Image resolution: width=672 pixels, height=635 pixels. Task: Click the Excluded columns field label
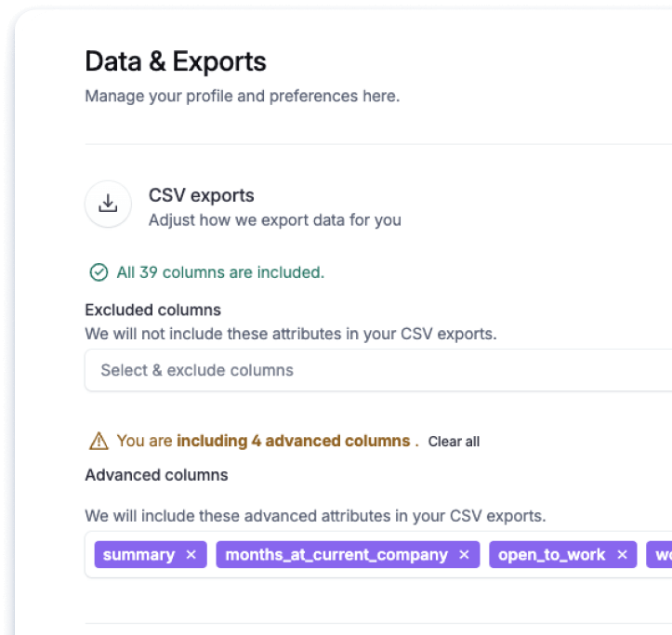(x=152, y=310)
